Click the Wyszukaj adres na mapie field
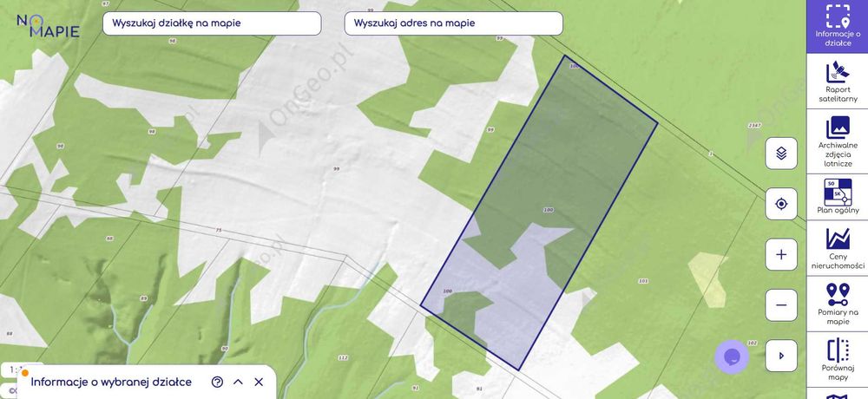 [453, 23]
